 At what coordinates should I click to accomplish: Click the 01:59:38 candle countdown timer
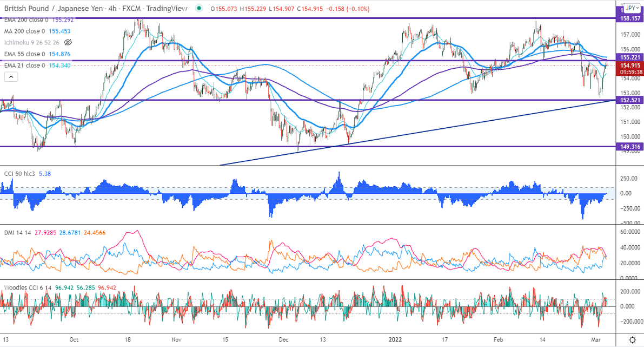(x=630, y=73)
